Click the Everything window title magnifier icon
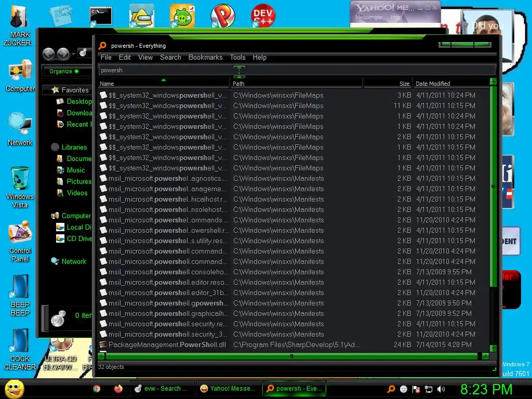 (102, 46)
